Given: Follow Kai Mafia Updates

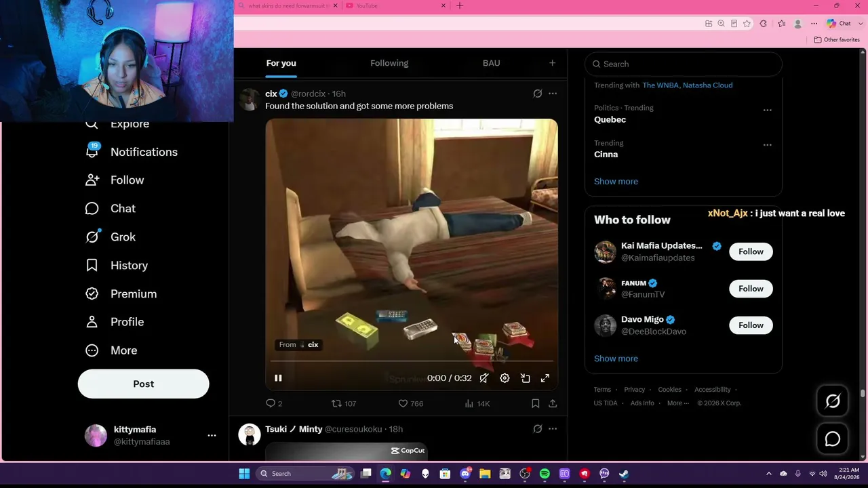Looking at the screenshot, I should 751,251.
